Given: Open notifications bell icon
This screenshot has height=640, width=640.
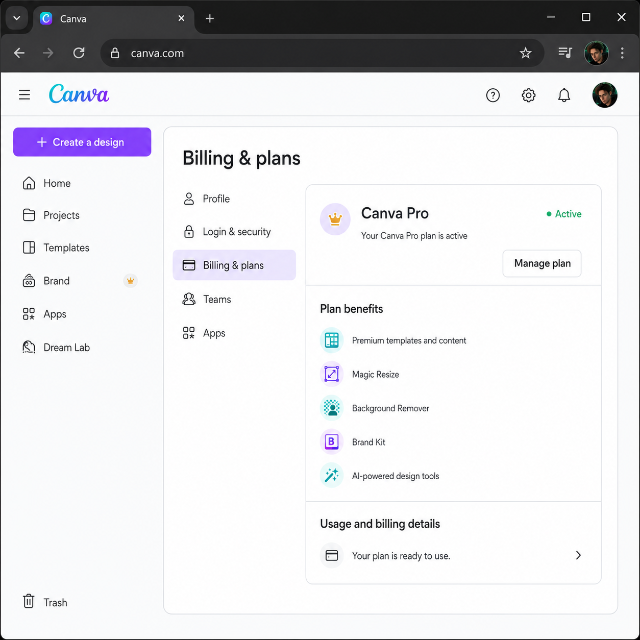Looking at the screenshot, I should coord(564,95).
